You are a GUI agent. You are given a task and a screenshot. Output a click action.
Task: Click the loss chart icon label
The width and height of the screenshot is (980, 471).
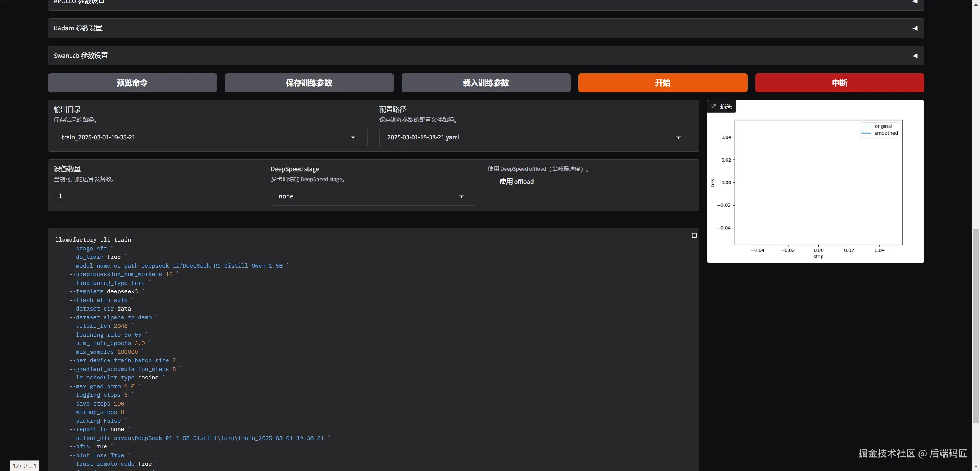[x=722, y=106]
